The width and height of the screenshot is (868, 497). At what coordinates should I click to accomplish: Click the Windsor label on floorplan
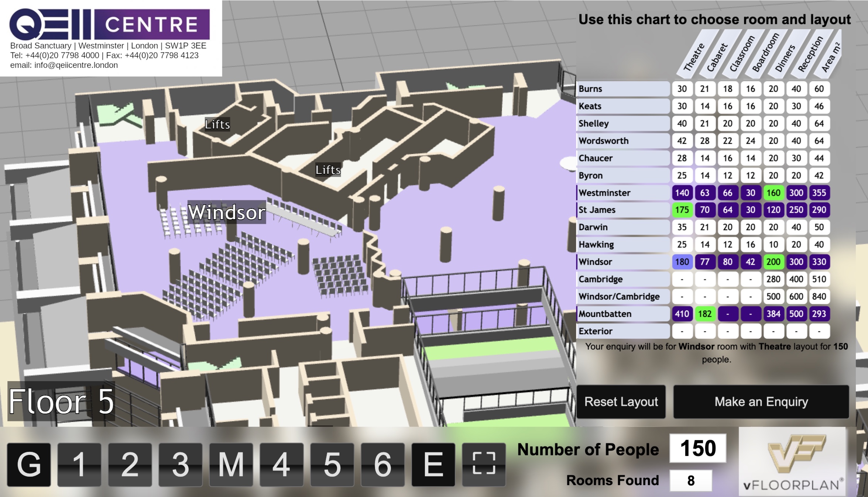tap(227, 212)
